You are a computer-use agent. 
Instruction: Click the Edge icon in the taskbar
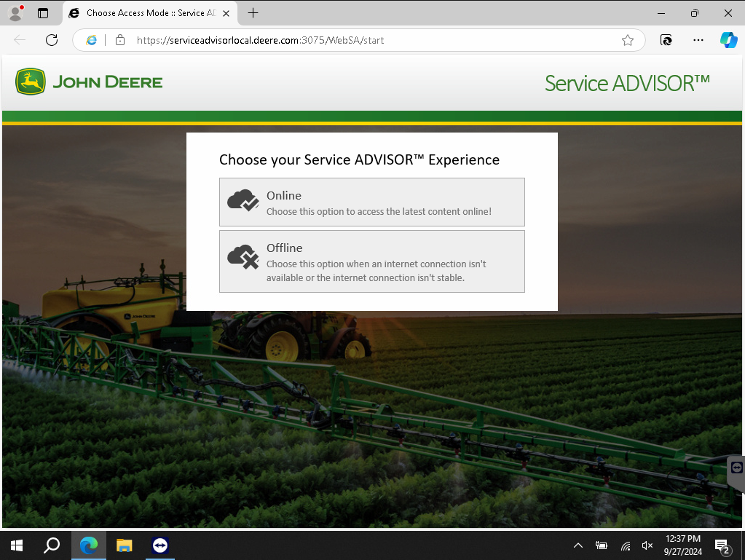coord(88,545)
